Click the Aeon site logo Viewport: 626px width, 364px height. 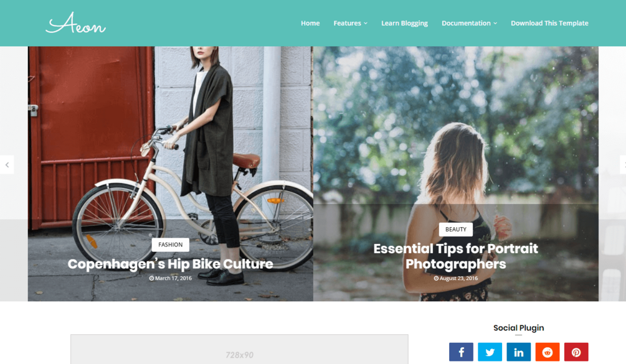click(x=75, y=23)
